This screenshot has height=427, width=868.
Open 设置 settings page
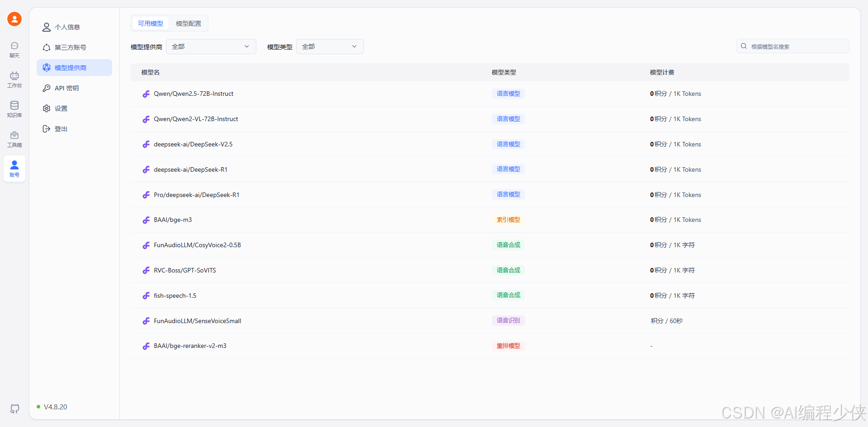click(x=74, y=108)
